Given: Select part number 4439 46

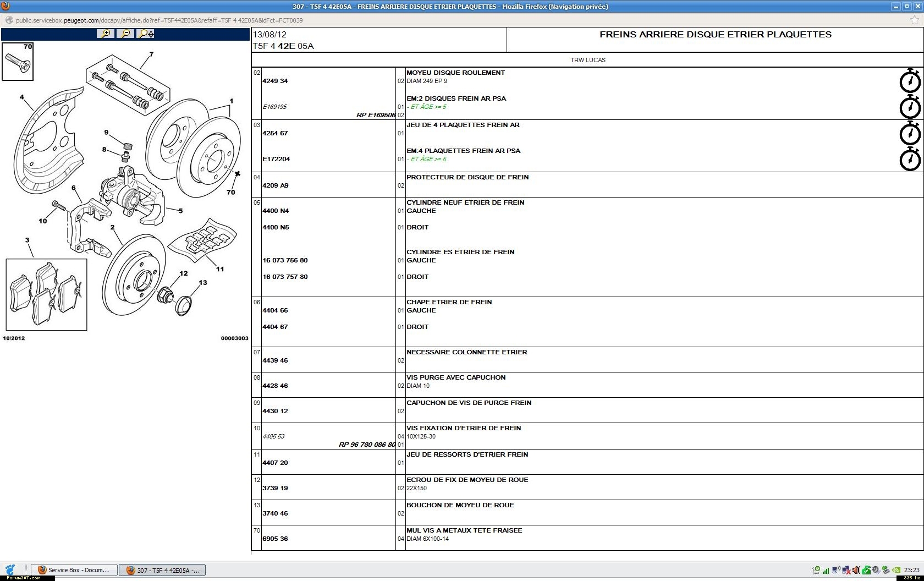Looking at the screenshot, I should pyautogui.click(x=275, y=360).
